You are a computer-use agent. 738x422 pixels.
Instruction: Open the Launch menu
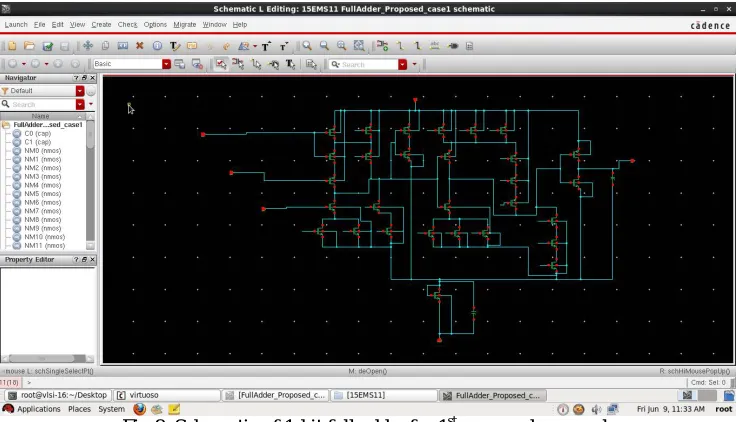16,24
